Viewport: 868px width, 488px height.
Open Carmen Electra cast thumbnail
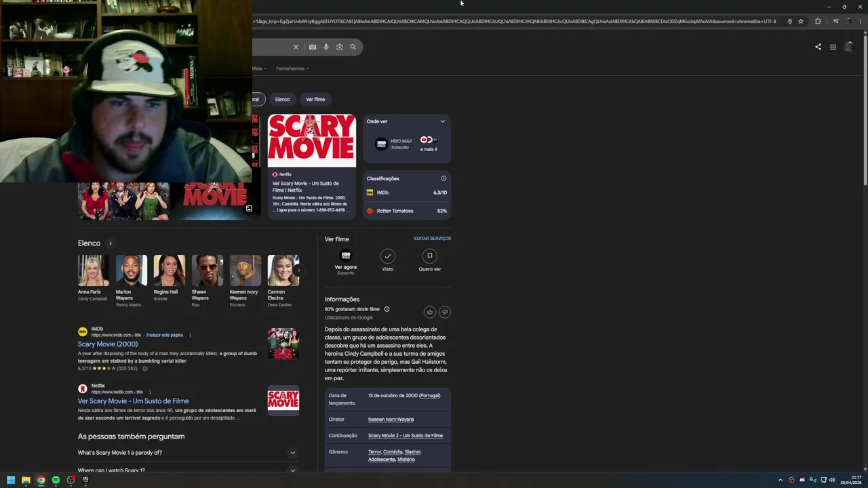click(x=283, y=270)
